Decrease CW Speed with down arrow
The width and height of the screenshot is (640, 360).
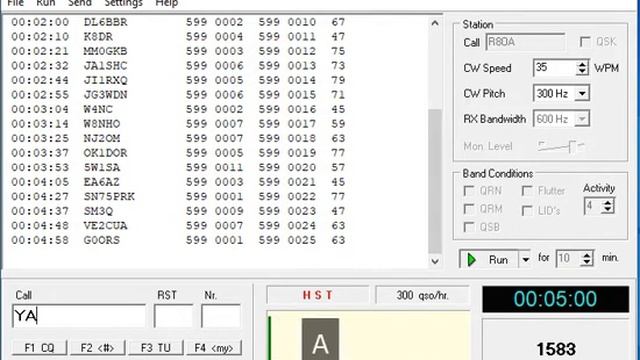[582, 71]
